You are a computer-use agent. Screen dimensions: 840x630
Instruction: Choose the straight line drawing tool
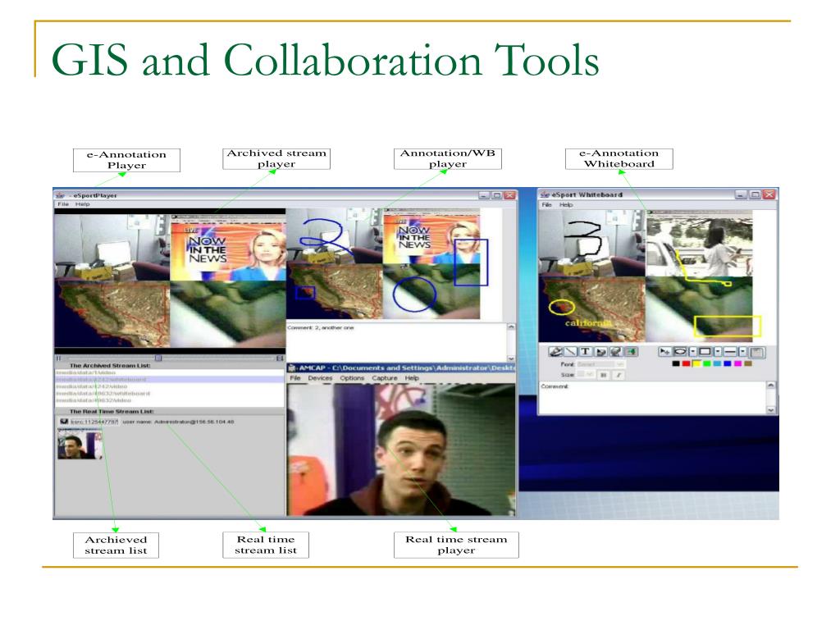571,351
